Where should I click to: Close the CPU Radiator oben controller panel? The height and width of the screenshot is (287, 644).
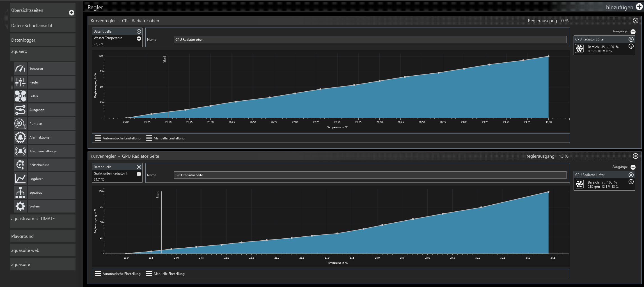pos(636,21)
